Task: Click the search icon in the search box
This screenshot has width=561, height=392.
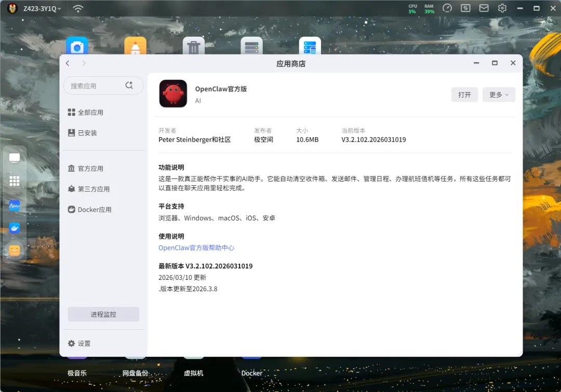Action: point(129,85)
